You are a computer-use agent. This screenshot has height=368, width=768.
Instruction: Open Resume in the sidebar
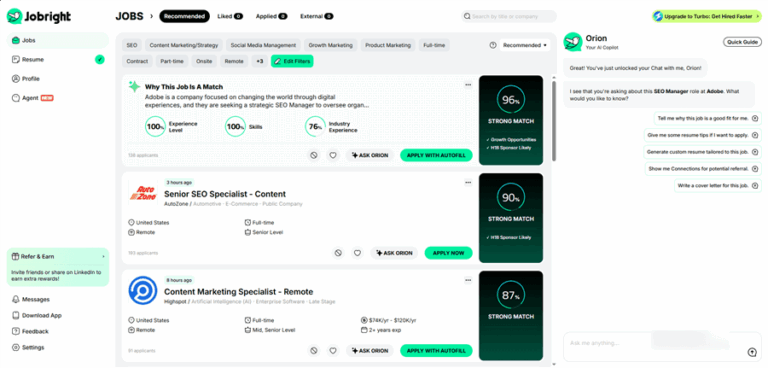coord(33,59)
